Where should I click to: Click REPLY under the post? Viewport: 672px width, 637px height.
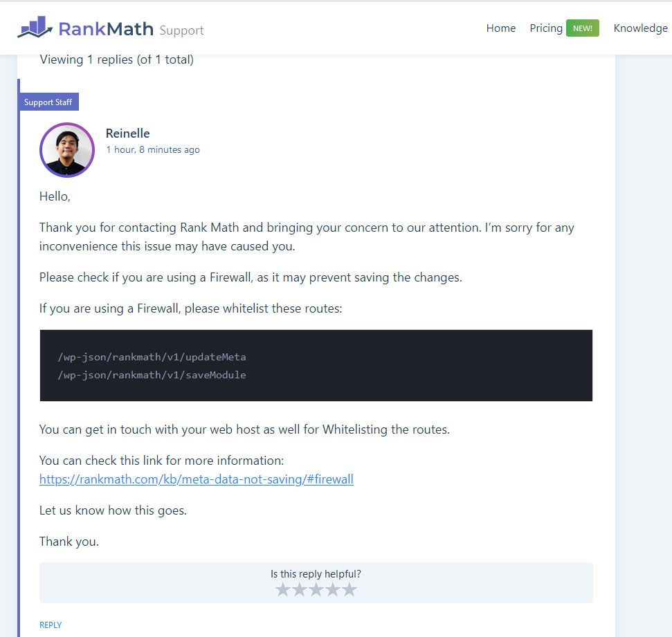[x=51, y=625]
